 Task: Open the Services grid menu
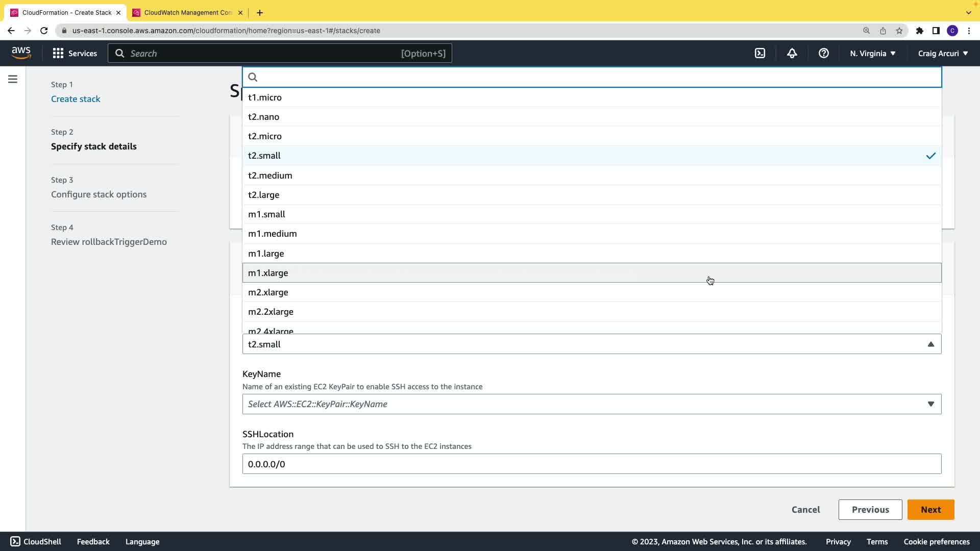[75, 53]
